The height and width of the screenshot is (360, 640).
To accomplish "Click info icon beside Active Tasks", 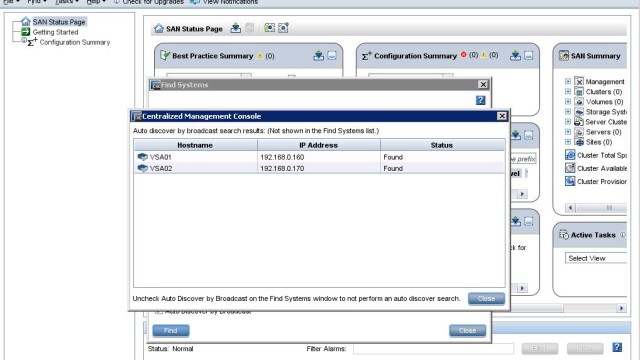I will pos(622,235).
